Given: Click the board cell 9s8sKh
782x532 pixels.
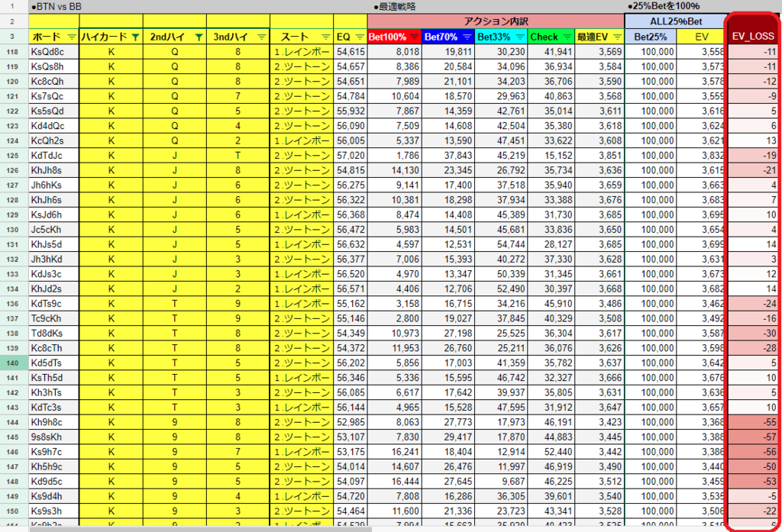Looking at the screenshot, I should tap(54, 437).
